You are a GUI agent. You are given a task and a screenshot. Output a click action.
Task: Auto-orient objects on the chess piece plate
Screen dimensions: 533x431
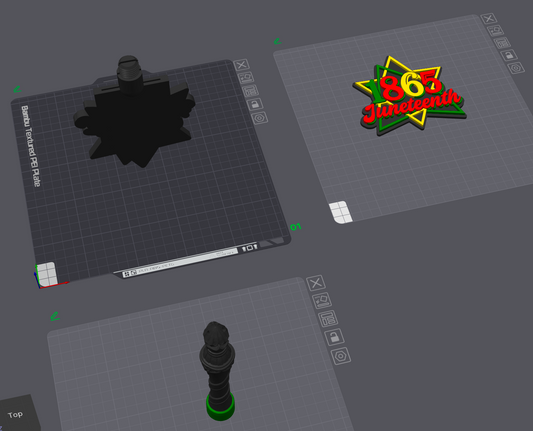(322, 300)
